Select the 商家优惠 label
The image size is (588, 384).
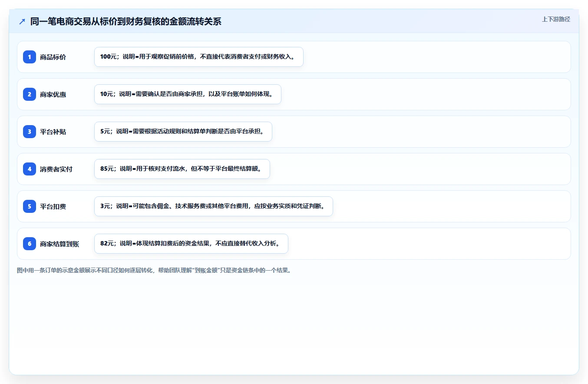pos(53,94)
